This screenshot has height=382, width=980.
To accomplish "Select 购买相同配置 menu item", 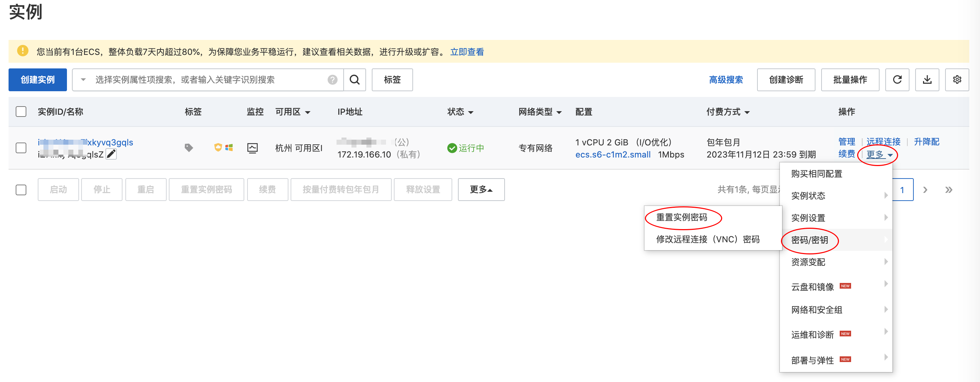I will tap(836, 174).
